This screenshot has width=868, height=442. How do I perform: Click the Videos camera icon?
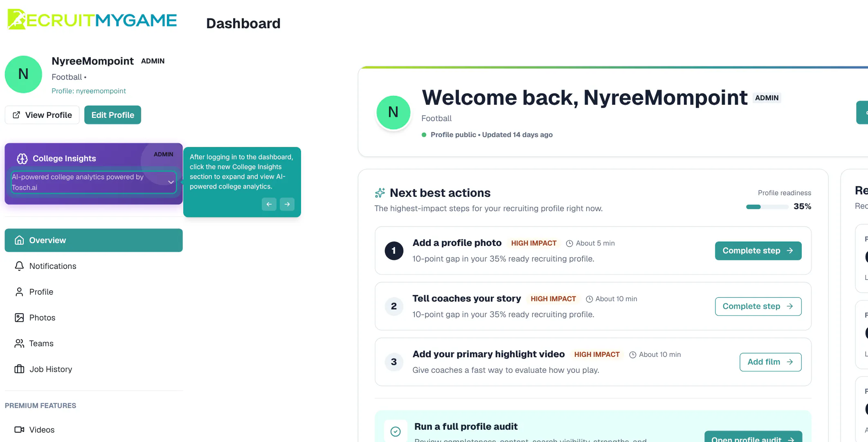[19, 430]
